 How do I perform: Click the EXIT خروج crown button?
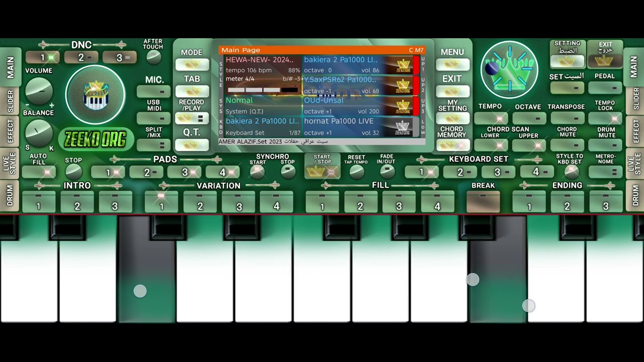[x=605, y=61]
